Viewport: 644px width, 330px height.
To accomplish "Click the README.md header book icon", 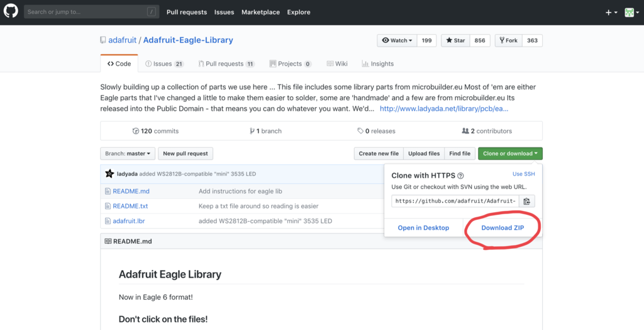I will click(x=108, y=241).
